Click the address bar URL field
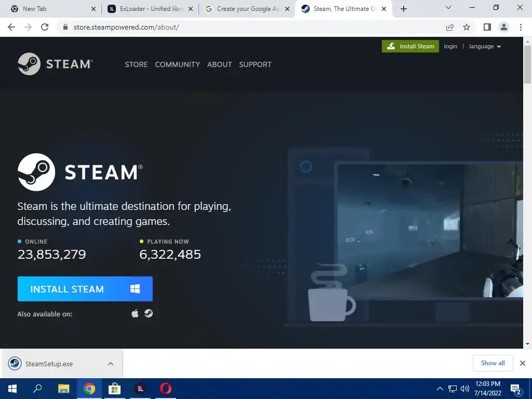Screen dimensions: 532x399 click(x=251, y=27)
